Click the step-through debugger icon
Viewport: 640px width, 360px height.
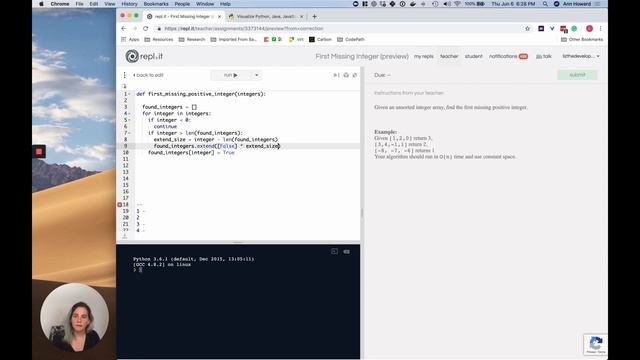coord(336,75)
